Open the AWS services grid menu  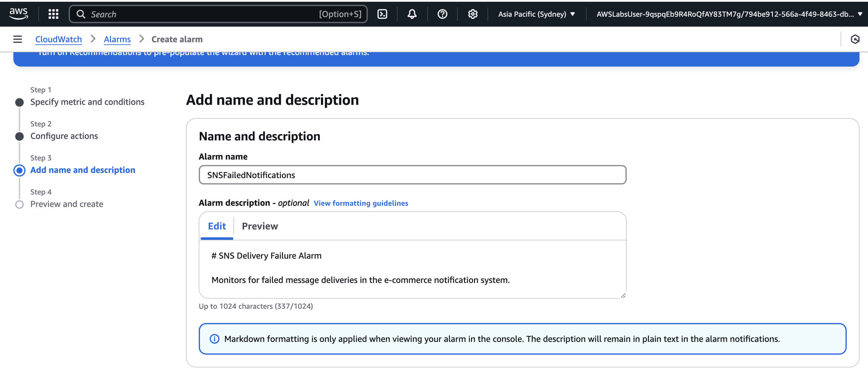pyautogui.click(x=53, y=14)
